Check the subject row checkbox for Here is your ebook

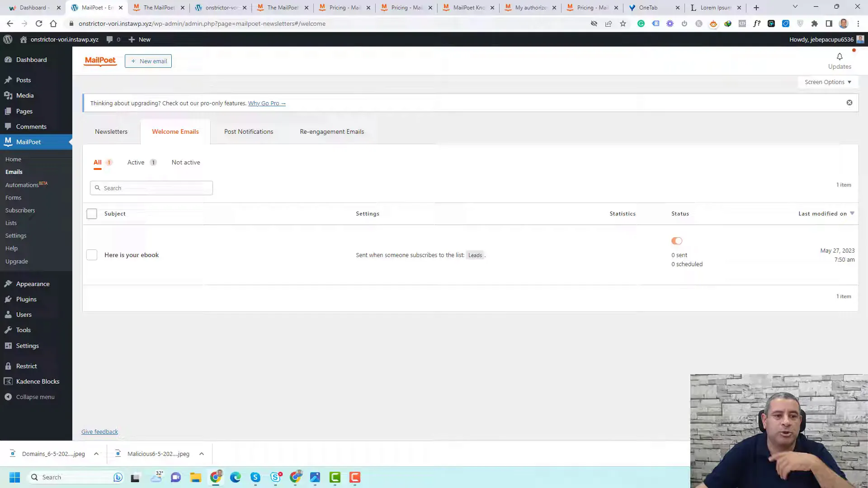[92, 255]
